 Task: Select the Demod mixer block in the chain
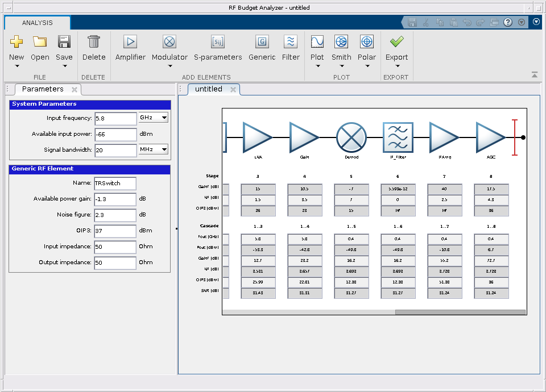click(x=350, y=137)
